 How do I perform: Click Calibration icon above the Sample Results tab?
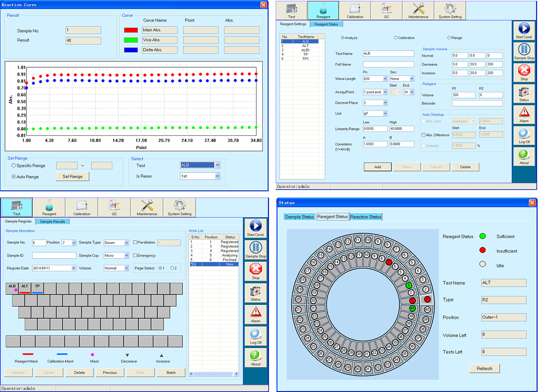point(82,207)
